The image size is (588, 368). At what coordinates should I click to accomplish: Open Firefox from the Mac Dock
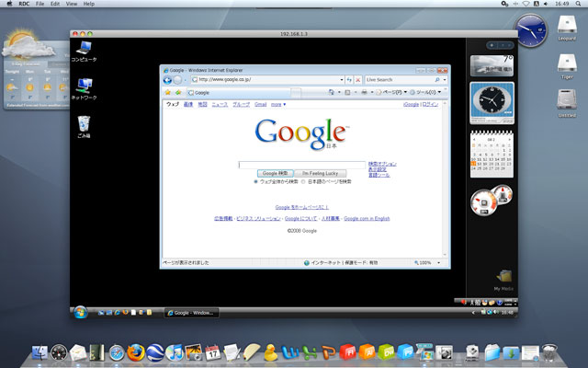136,353
